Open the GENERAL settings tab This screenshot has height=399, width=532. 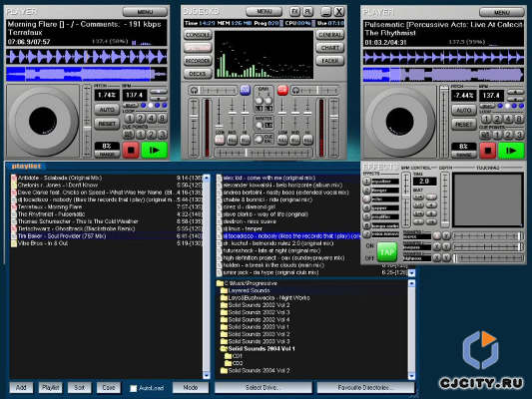pyautogui.click(x=330, y=35)
